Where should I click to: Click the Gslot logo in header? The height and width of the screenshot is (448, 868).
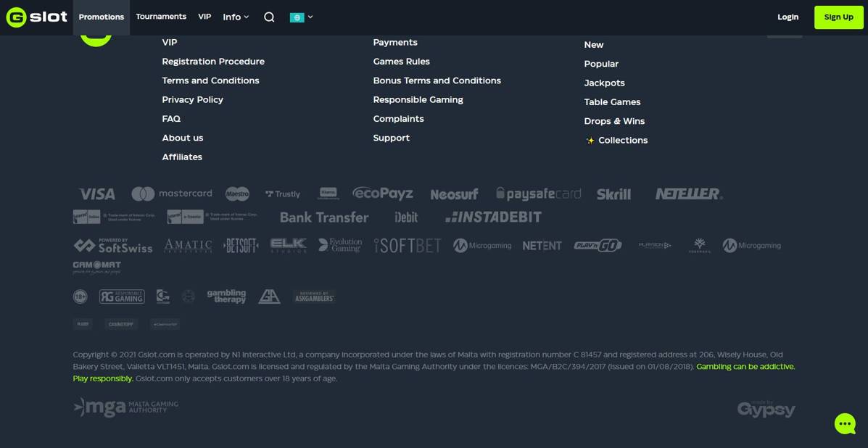tap(36, 17)
